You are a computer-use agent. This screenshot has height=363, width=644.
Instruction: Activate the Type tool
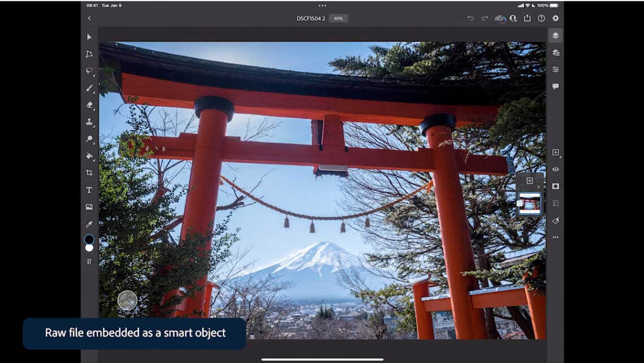[89, 190]
